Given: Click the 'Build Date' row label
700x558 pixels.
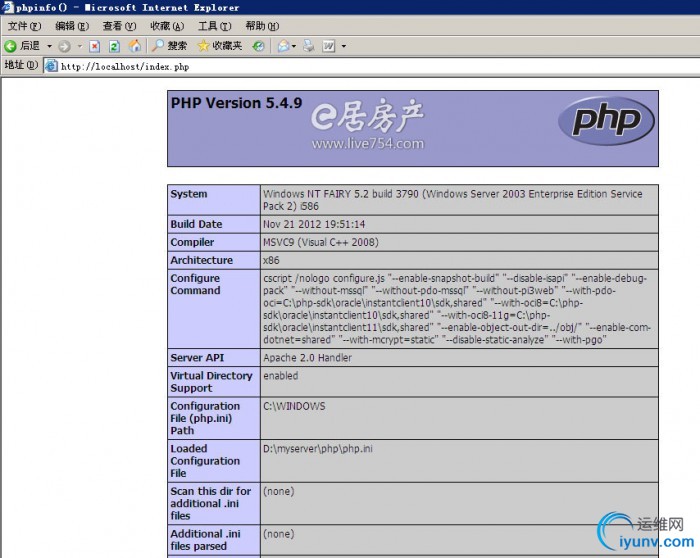Looking at the screenshot, I should 196,224.
